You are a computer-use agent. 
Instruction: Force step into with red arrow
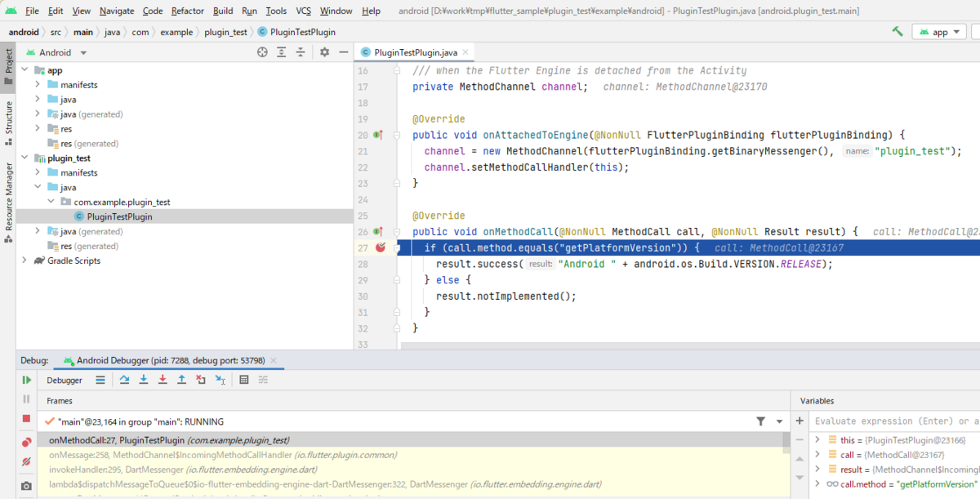[x=163, y=380]
